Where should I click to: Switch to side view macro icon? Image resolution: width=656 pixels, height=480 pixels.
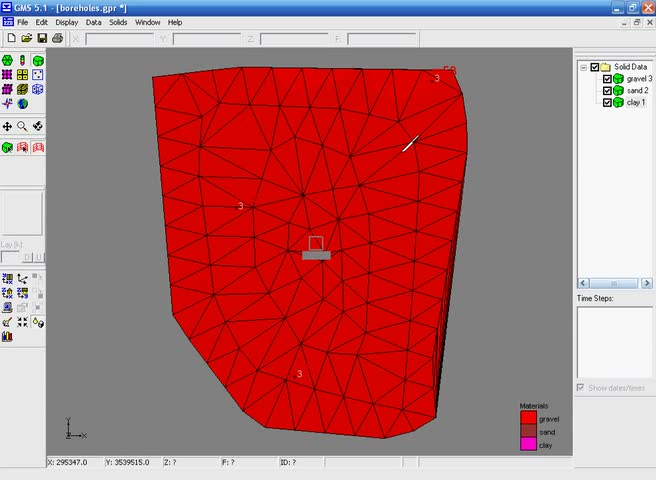point(22,293)
